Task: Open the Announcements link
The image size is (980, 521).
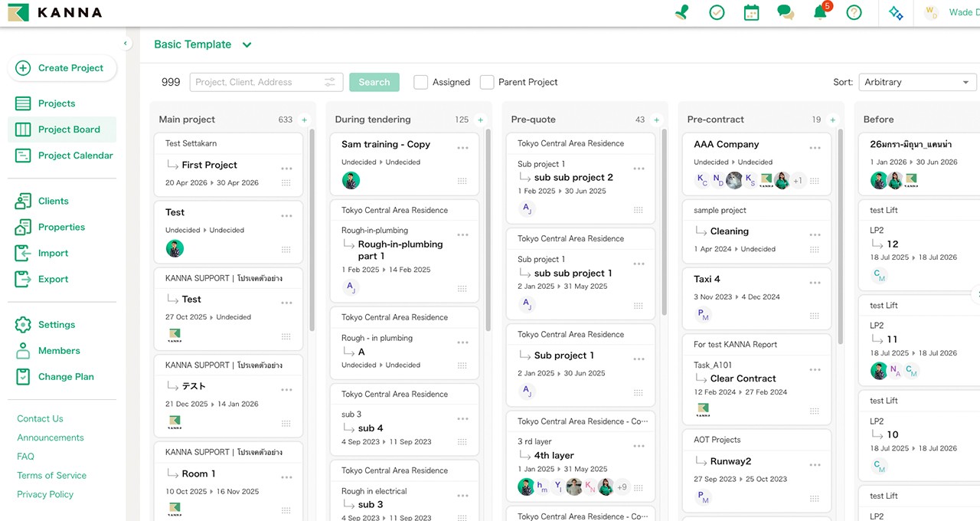Action: 51,437
